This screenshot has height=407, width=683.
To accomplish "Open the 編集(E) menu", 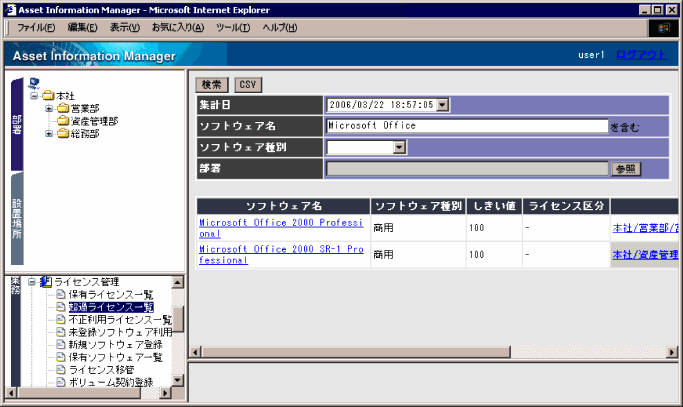I will click(x=82, y=27).
